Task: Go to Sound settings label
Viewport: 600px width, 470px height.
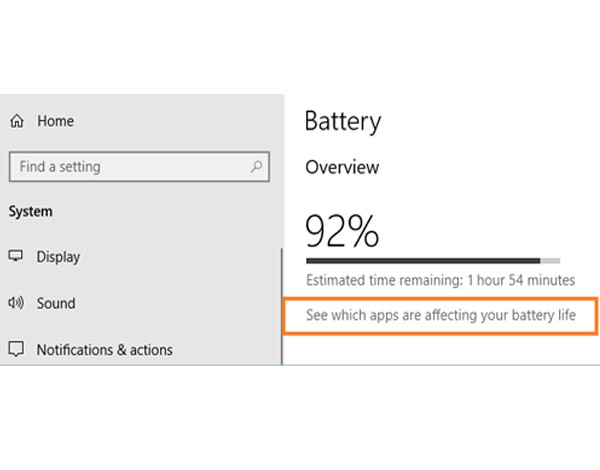Action: (x=56, y=303)
